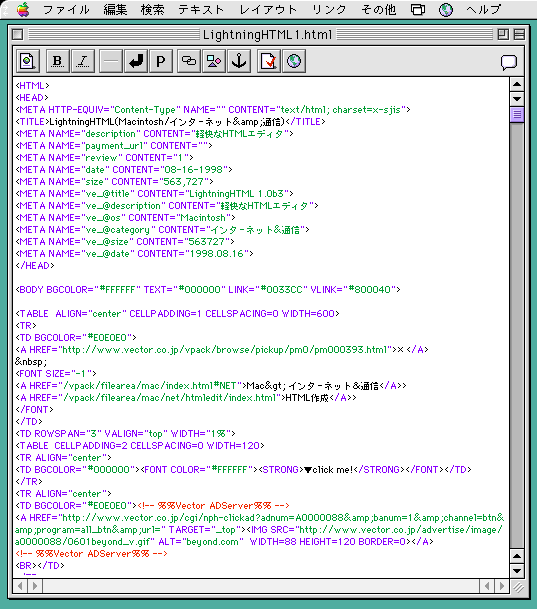The width and height of the screenshot is (537, 609).
Task: Click the chain link icon
Action: (189, 61)
